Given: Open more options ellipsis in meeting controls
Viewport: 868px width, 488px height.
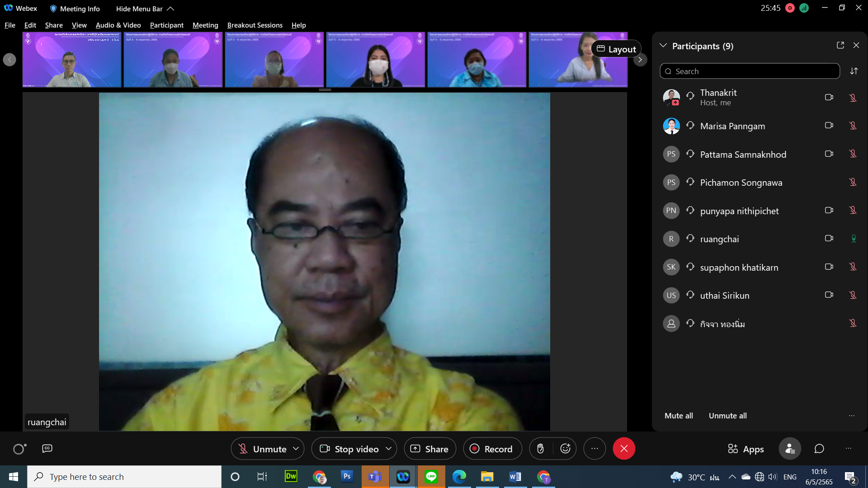Looking at the screenshot, I should [594, 449].
